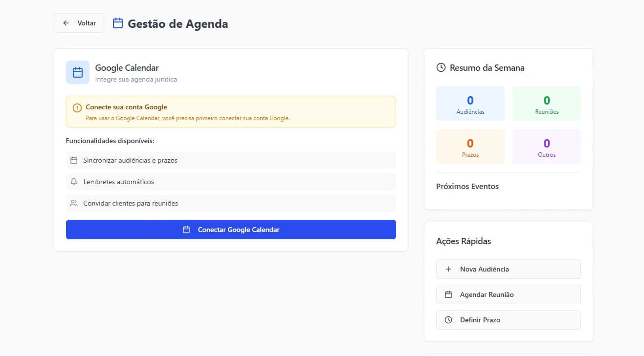Click the calendar icon next to Sincronizar audiências
The height and width of the screenshot is (356, 644).
pos(74,160)
